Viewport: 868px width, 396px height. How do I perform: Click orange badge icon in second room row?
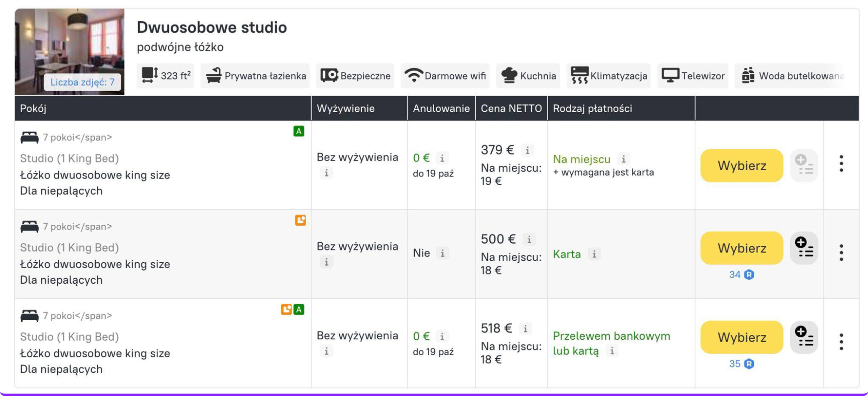[x=300, y=220]
